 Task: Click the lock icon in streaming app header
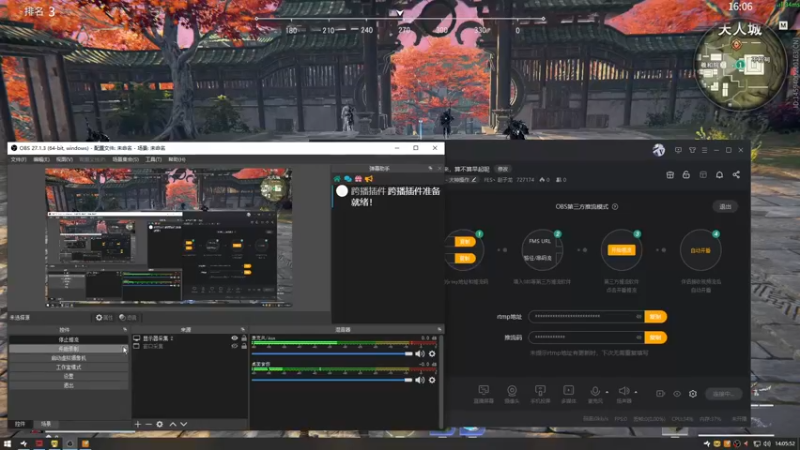point(686,175)
